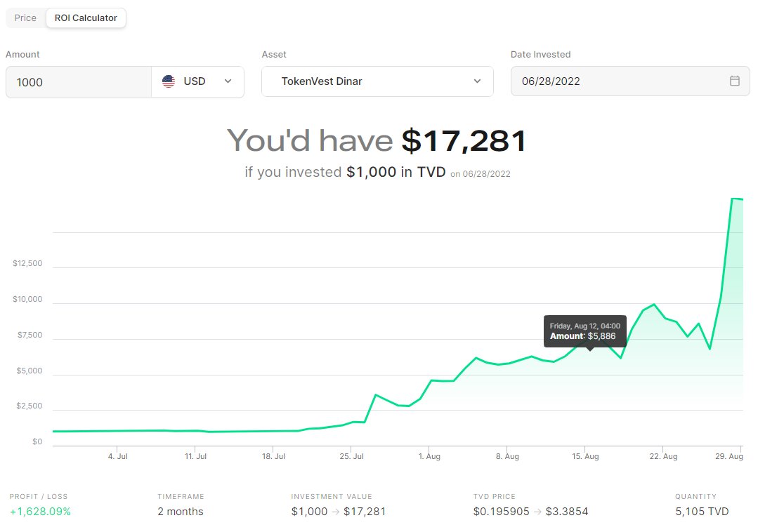Click the 18. Jul x-axis label

(x=273, y=456)
